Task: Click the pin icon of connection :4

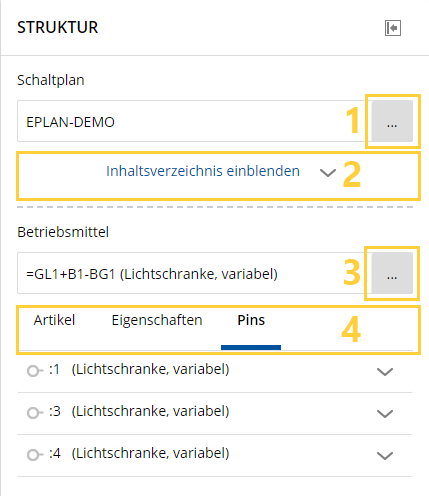Action: (x=35, y=455)
